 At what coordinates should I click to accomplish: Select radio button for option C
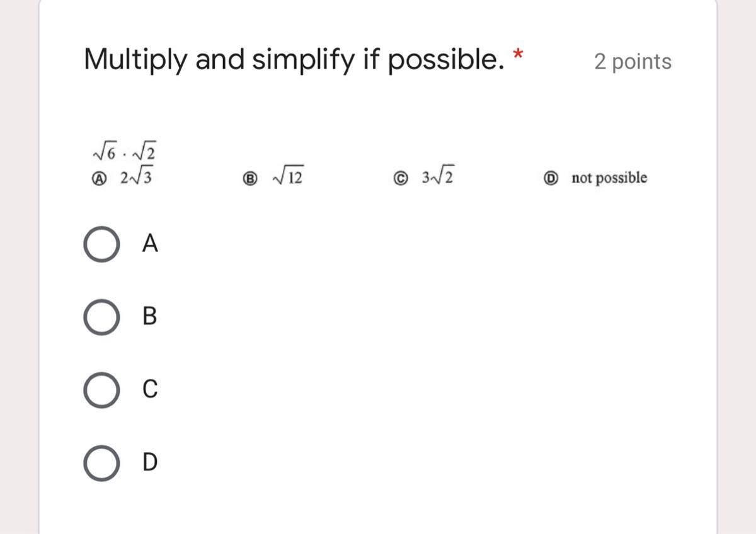point(101,390)
